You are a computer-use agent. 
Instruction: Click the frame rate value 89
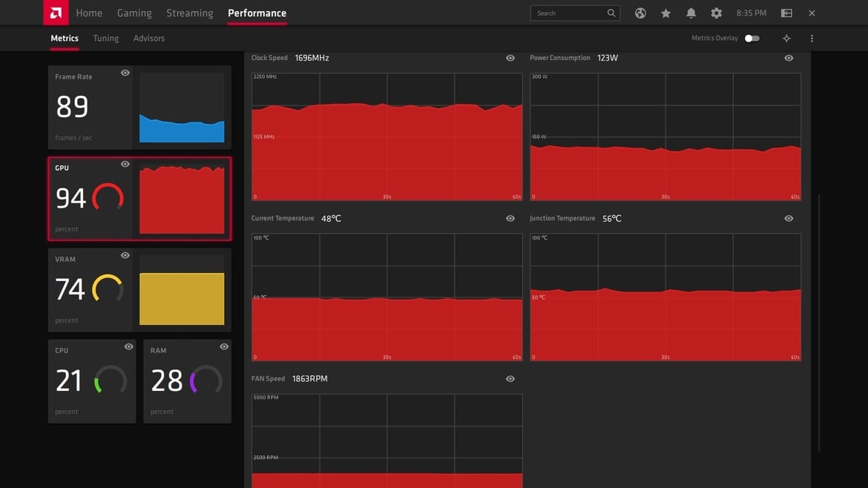[72, 107]
